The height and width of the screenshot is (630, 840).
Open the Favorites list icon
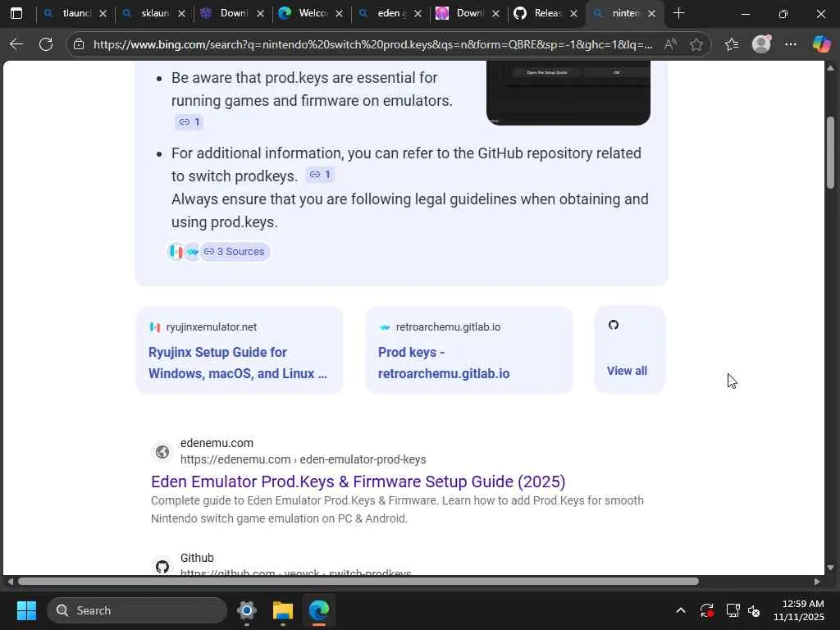point(732,44)
